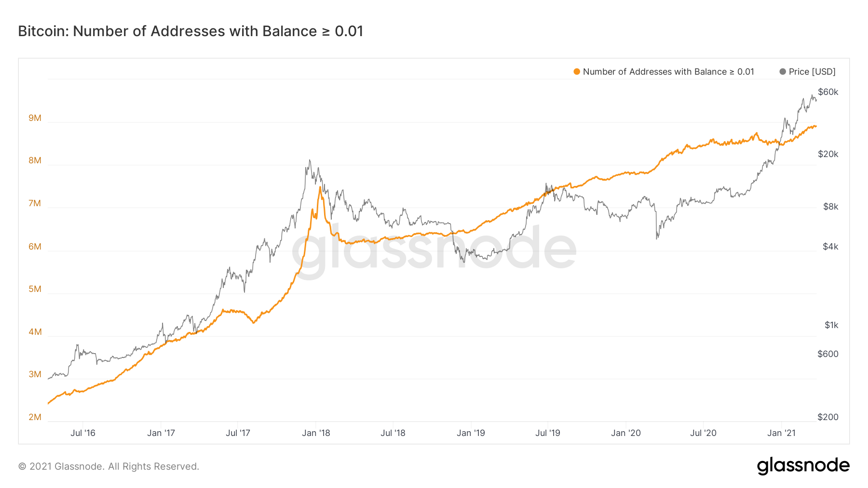
Task: Click the glassnode watermark in chart center
Action: click(434, 249)
